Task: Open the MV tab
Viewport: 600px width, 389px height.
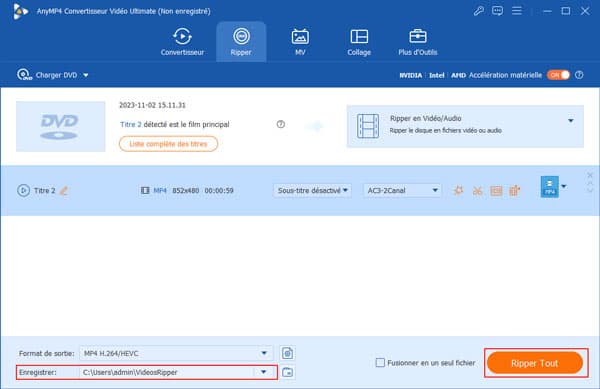Action: (300, 42)
